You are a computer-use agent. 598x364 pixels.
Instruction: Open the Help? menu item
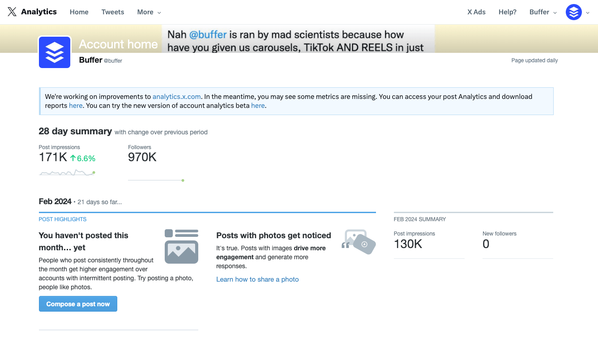(x=508, y=12)
